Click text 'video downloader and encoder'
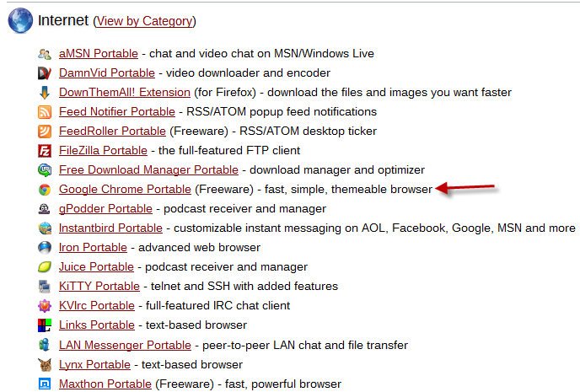 click(x=248, y=72)
